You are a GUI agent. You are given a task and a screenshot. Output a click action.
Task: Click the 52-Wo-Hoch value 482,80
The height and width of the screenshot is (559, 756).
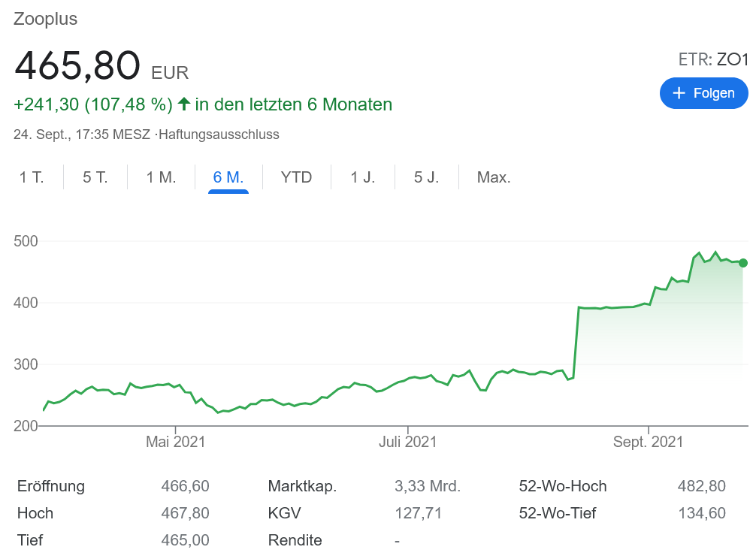point(702,486)
